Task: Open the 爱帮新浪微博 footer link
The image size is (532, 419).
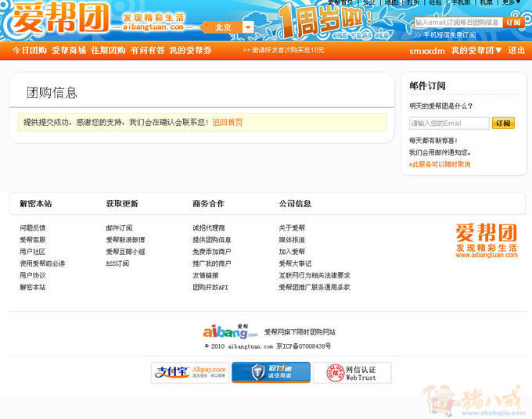Action: point(125,240)
